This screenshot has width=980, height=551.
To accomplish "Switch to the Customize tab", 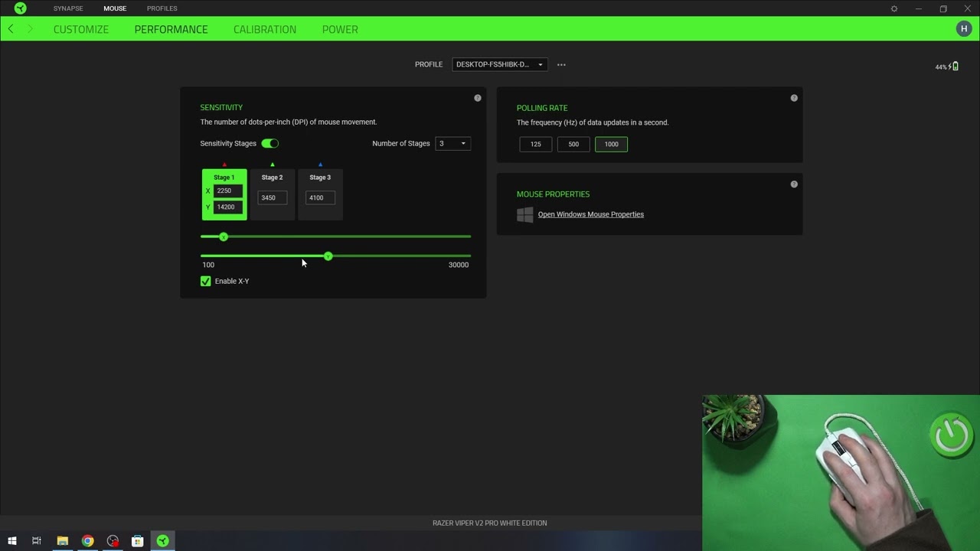I will [81, 29].
